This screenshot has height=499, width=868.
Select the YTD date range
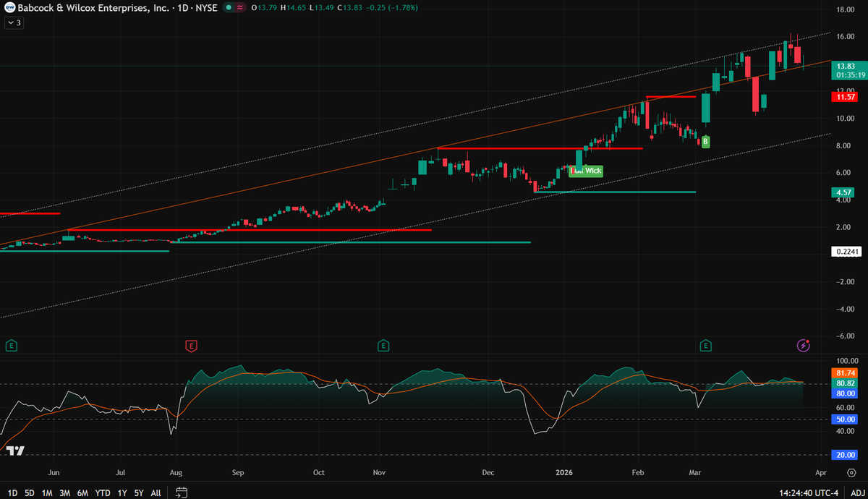103,493
